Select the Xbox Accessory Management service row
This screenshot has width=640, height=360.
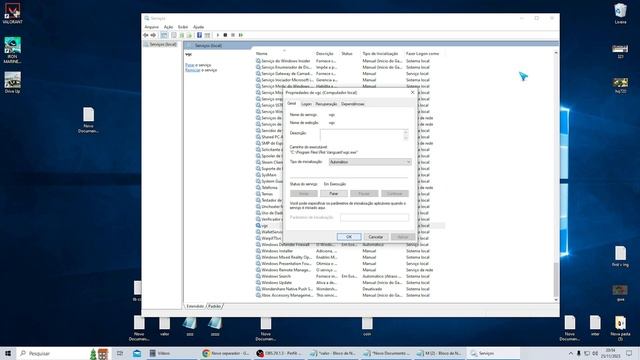(x=350, y=295)
